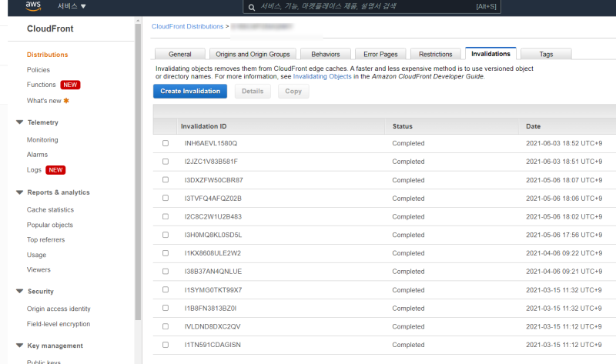Select checkbox of I3DXZFW50CBR87
This screenshot has height=364, width=616.
[x=166, y=180]
